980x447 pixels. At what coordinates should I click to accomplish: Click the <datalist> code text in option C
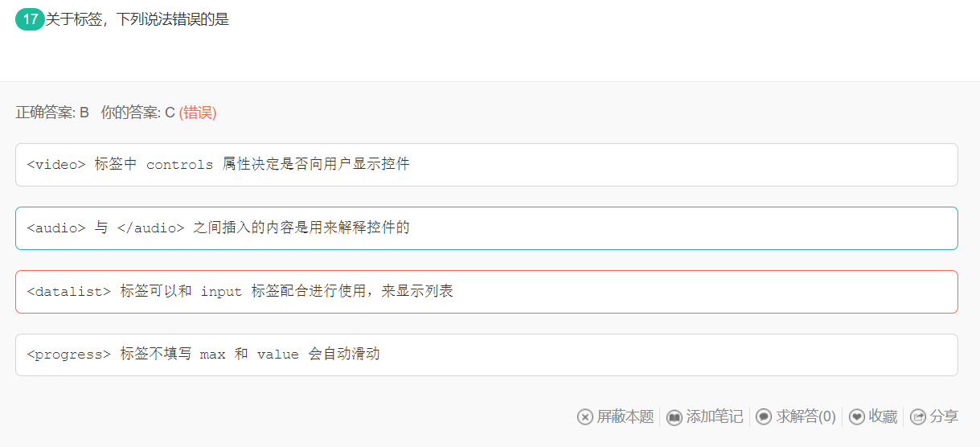[x=69, y=291]
